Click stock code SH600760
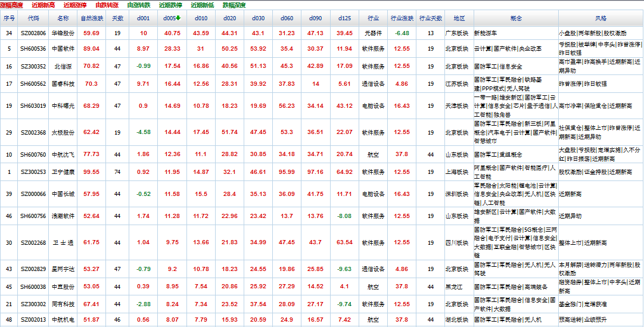This screenshot has width=644, height=327. (x=33, y=154)
